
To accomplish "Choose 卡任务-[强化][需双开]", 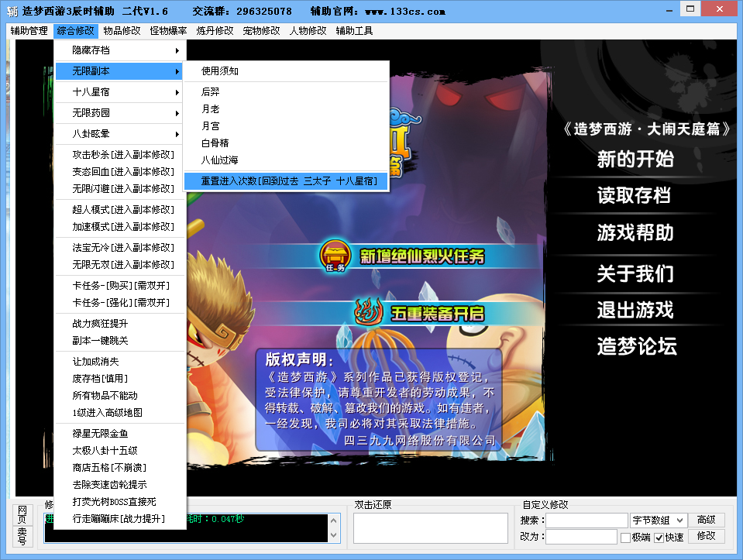I will point(120,302).
